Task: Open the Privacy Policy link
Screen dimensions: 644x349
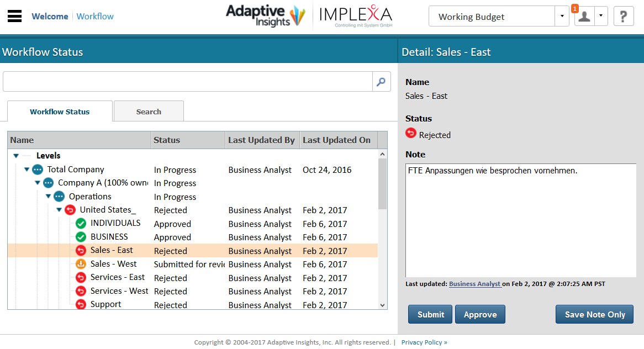Action: tap(424, 342)
